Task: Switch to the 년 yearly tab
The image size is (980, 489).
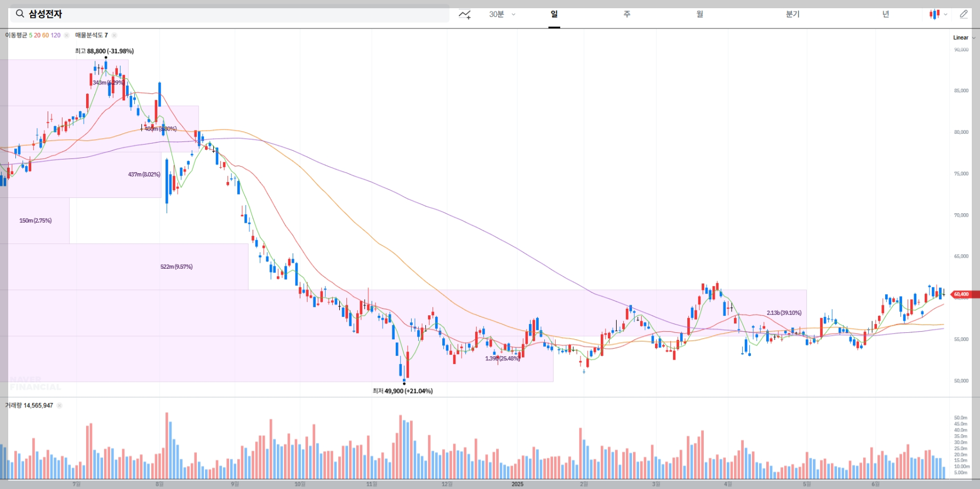Action: pos(885,14)
